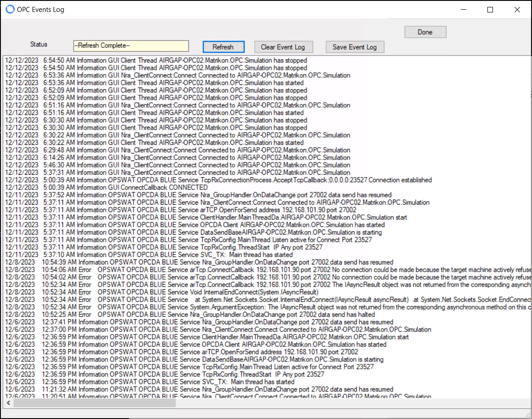Select 12/11/2023 ClientHandler.MainThreadDa start entry
Image resolution: width=532 pixels, height=419 pixels.
(206, 217)
